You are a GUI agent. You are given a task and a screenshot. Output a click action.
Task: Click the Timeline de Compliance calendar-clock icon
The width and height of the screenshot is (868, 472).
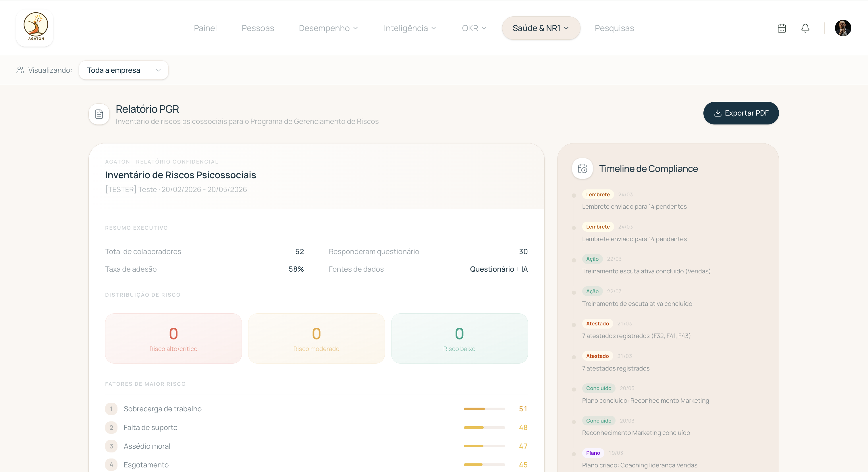click(x=582, y=168)
